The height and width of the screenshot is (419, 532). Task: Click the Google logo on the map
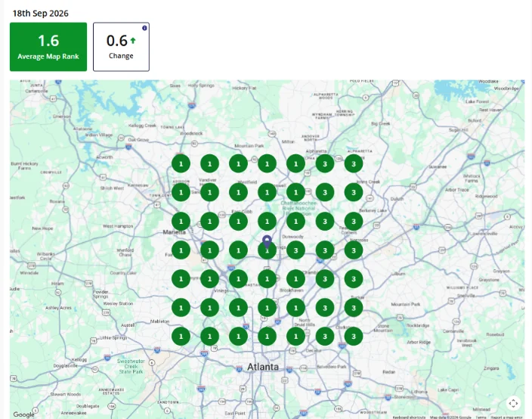pos(23,414)
